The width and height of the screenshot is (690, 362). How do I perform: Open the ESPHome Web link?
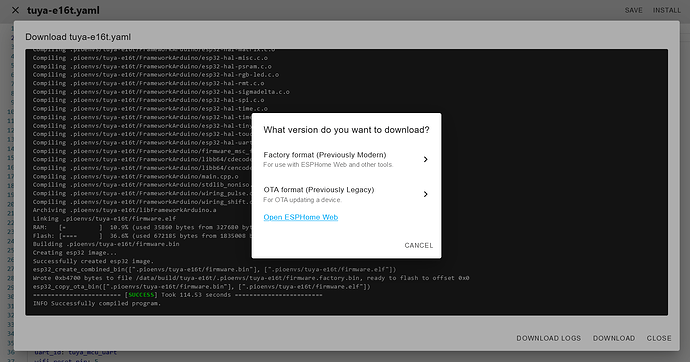click(301, 217)
